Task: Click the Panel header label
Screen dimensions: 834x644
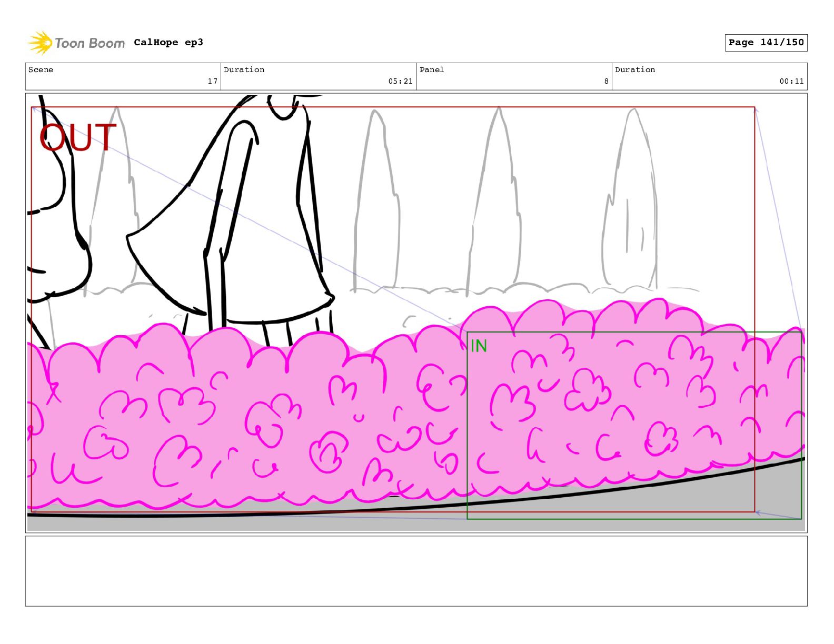Action: pyautogui.click(x=432, y=70)
